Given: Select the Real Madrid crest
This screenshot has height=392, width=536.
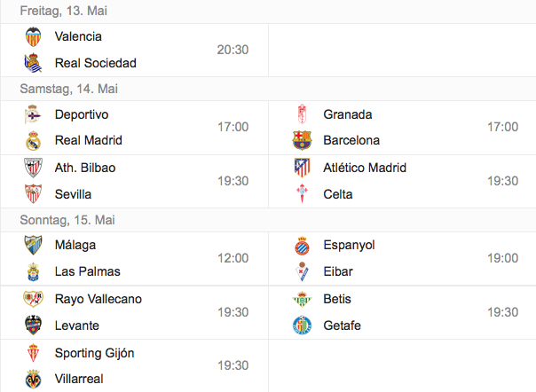Looking at the screenshot, I should click(x=33, y=140).
